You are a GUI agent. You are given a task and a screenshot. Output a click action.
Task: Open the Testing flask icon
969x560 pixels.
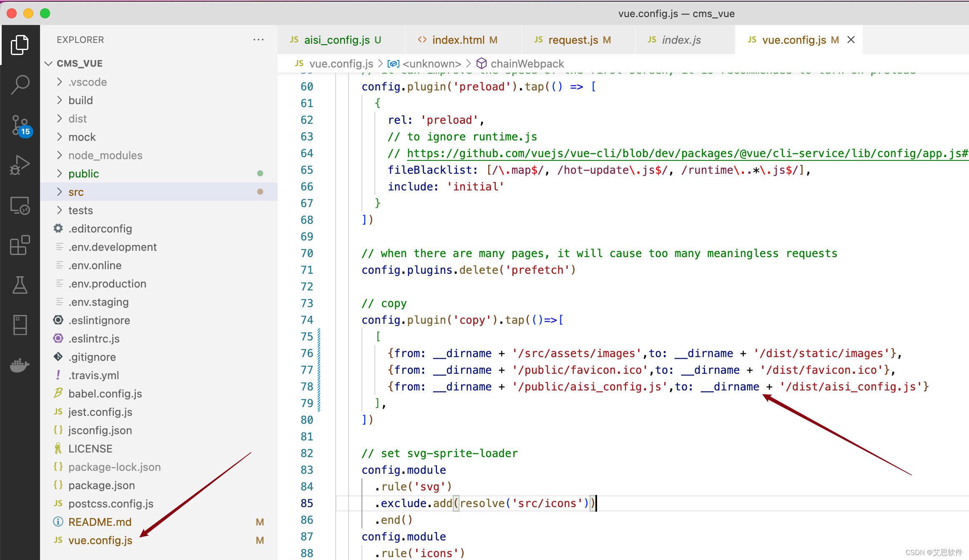(x=20, y=285)
